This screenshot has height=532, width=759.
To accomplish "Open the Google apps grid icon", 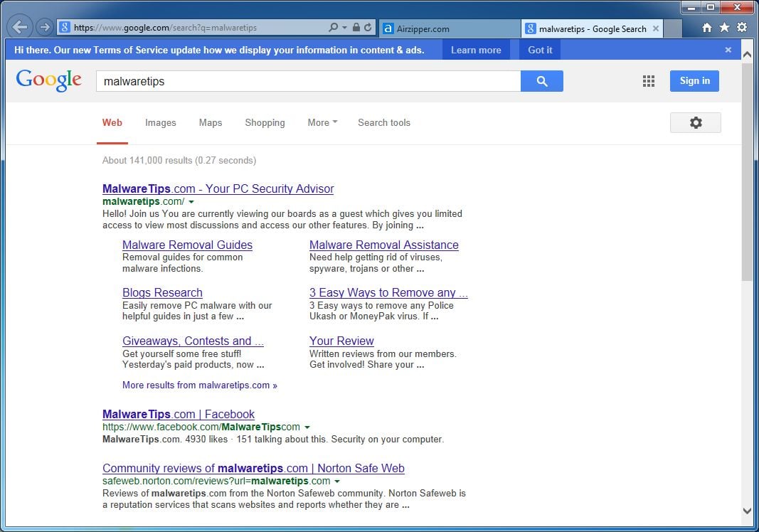I will click(x=648, y=81).
